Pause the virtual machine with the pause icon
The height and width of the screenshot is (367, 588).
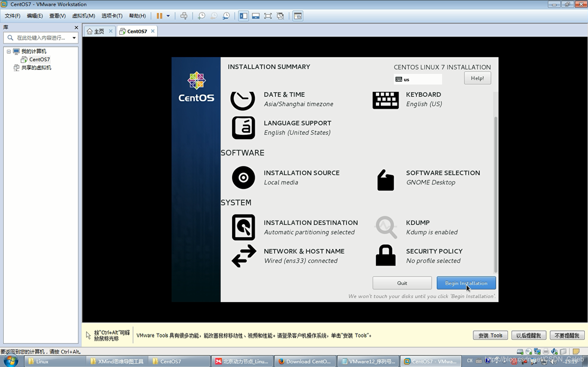click(x=159, y=16)
